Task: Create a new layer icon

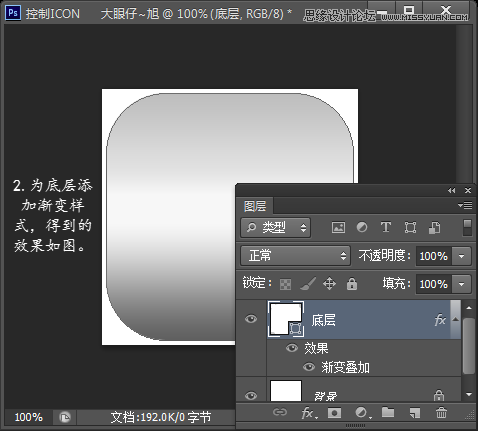Action: (414, 413)
